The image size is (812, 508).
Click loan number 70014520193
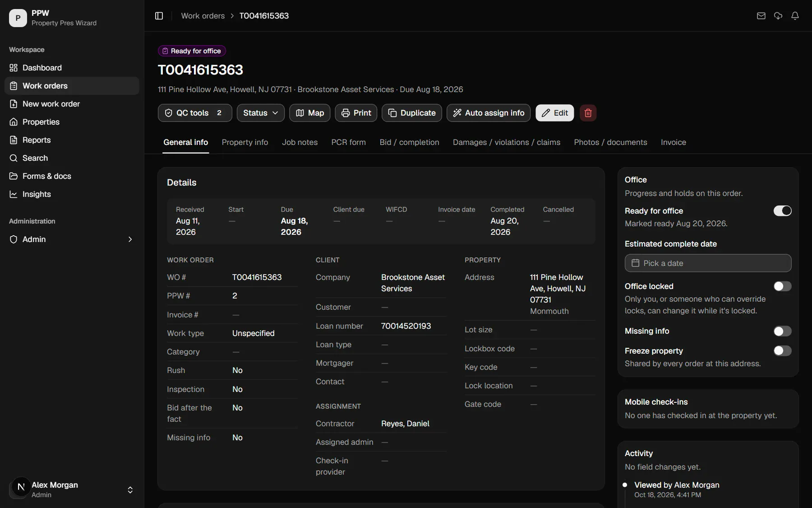pos(406,326)
